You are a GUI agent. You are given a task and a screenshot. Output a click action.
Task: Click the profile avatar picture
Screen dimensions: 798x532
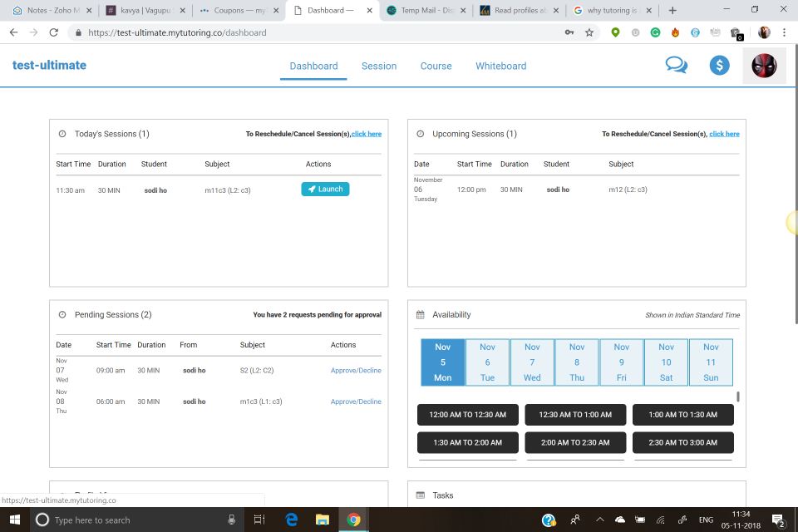coord(763,65)
